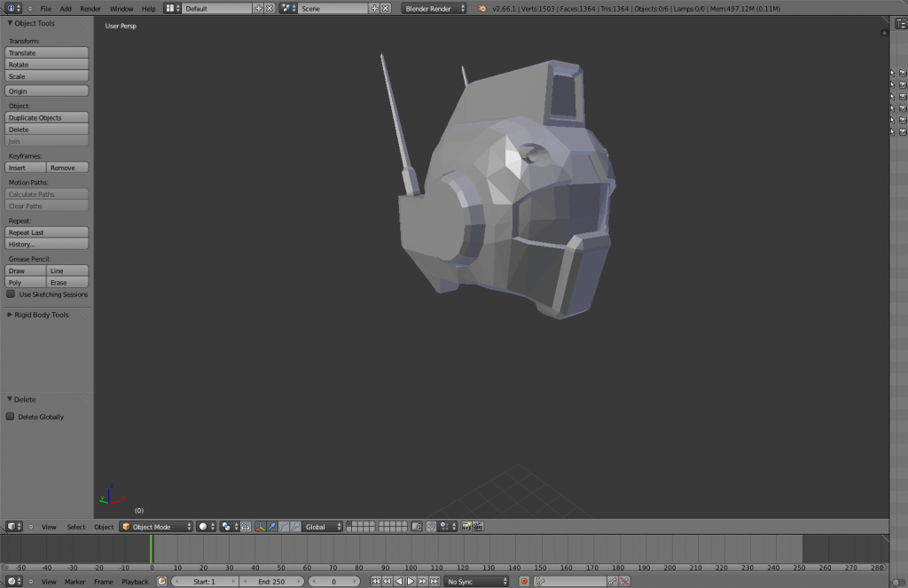Collapse the Object Tools panel

click(10, 23)
